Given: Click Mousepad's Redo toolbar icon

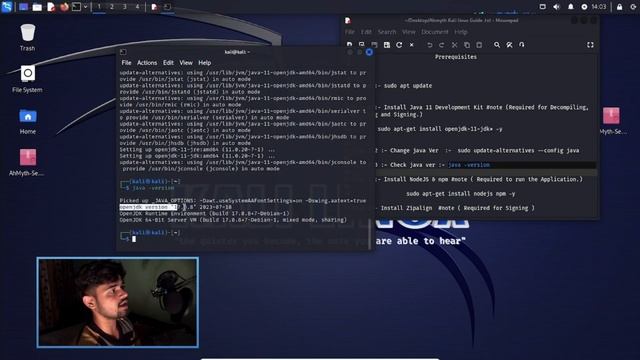Looking at the screenshot, I should 442,45.
